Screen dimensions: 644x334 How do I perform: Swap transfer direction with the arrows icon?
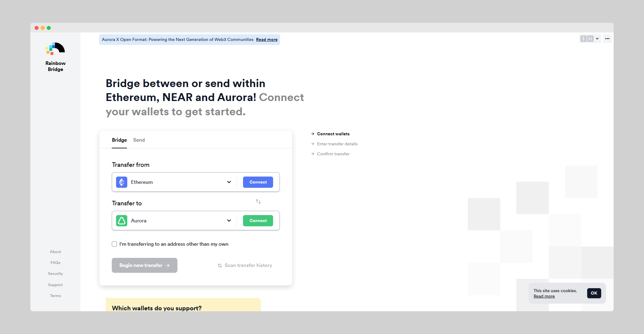coord(258,201)
